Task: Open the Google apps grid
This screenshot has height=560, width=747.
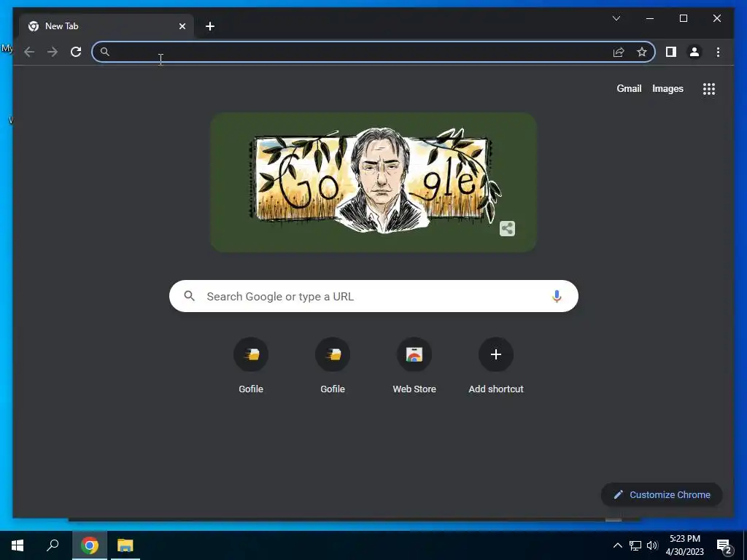Action: click(x=709, y=89)
